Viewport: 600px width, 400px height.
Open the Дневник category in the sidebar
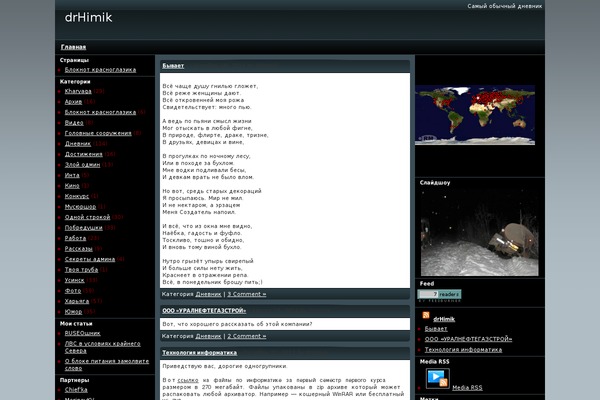(x=78, y=144)
